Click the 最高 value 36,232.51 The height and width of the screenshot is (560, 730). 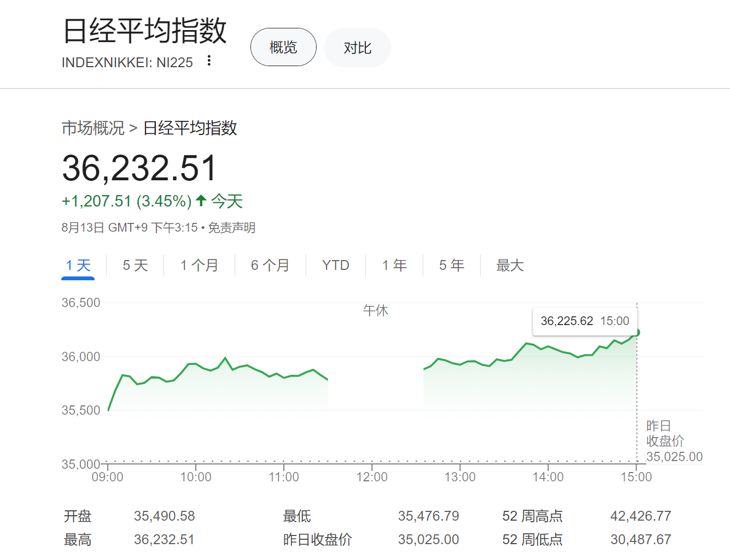point(165,539)
